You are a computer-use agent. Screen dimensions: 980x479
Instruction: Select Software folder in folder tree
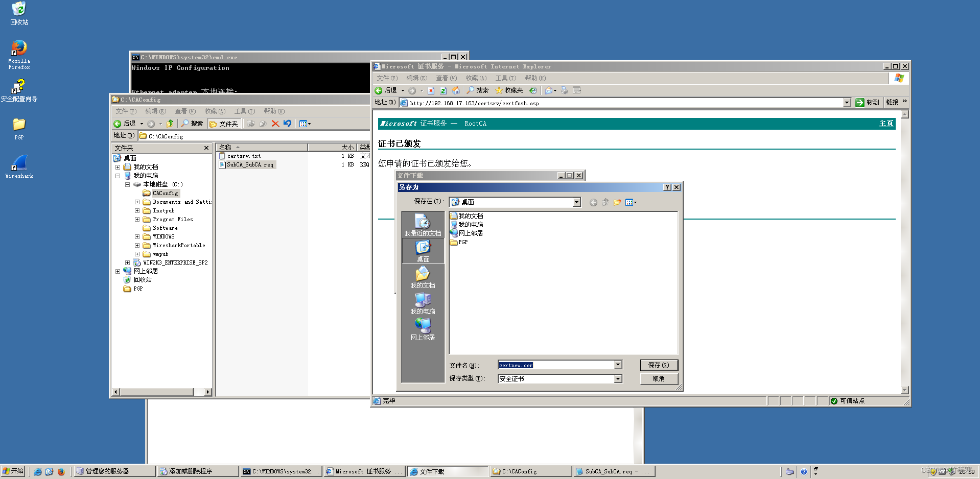pos(160,228)
